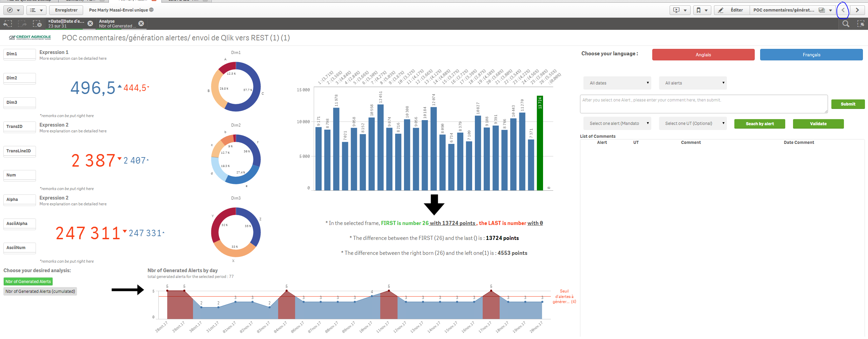This screenshot has width=868, height=339.
Task: Click the pencil Éditer button
Action: 732,10
